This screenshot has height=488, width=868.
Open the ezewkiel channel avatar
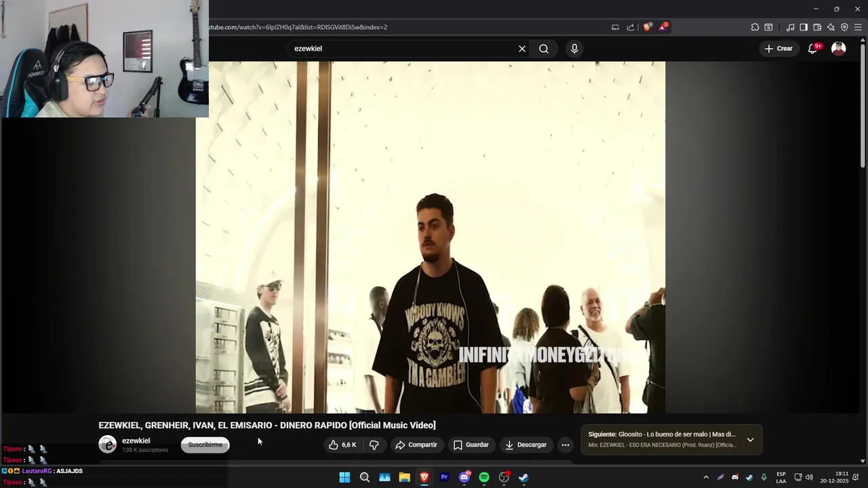(107, 445)
